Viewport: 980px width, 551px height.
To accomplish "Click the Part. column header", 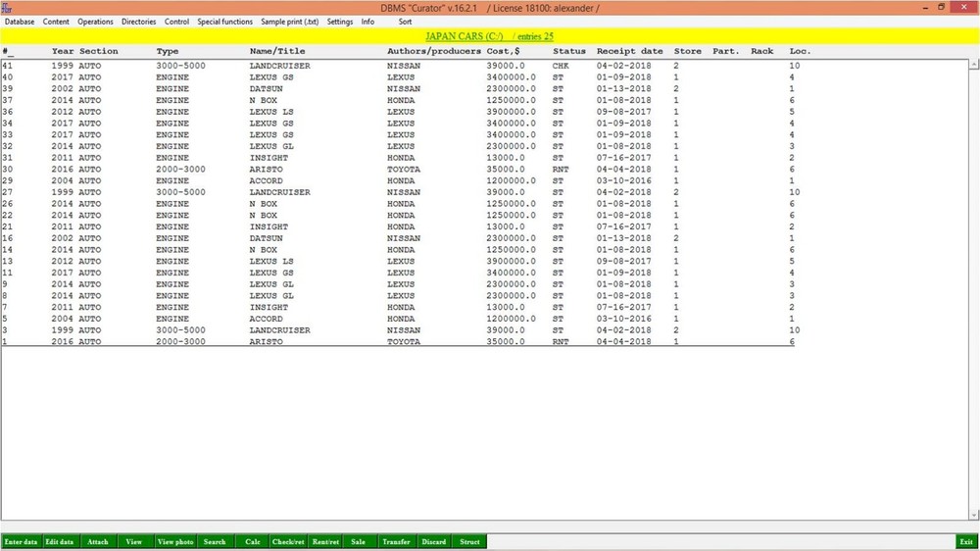I will (x=725, y=51).
